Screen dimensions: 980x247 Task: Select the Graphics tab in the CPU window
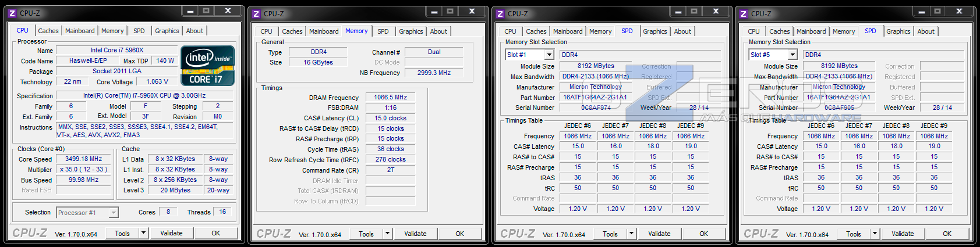167,31
